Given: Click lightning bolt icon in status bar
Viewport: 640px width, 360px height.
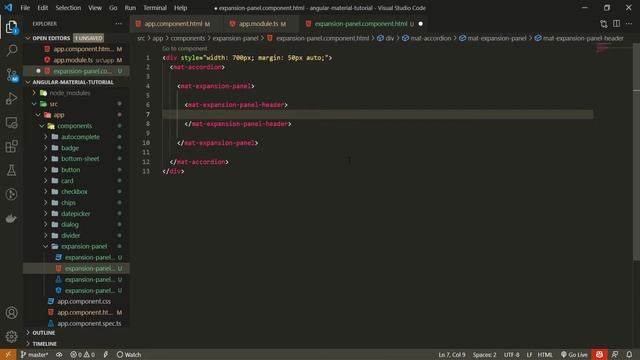Looking at the screenshot, I should pos(106,354).
